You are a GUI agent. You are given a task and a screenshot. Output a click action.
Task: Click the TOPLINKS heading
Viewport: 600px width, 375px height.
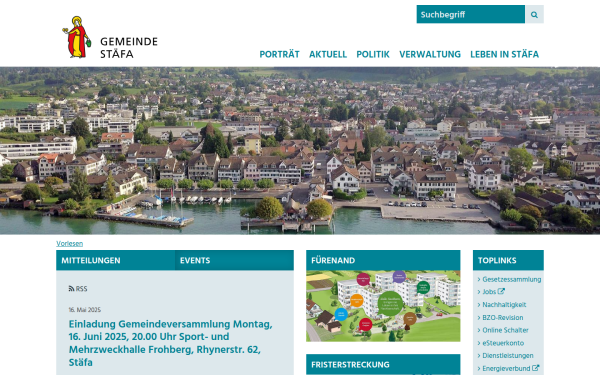[497, 261]
